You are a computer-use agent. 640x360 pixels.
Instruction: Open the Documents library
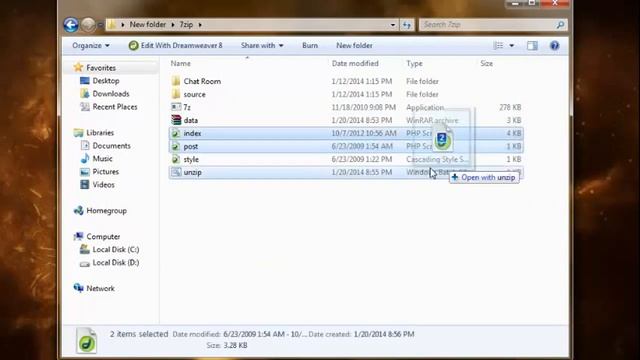coord(111,146)
